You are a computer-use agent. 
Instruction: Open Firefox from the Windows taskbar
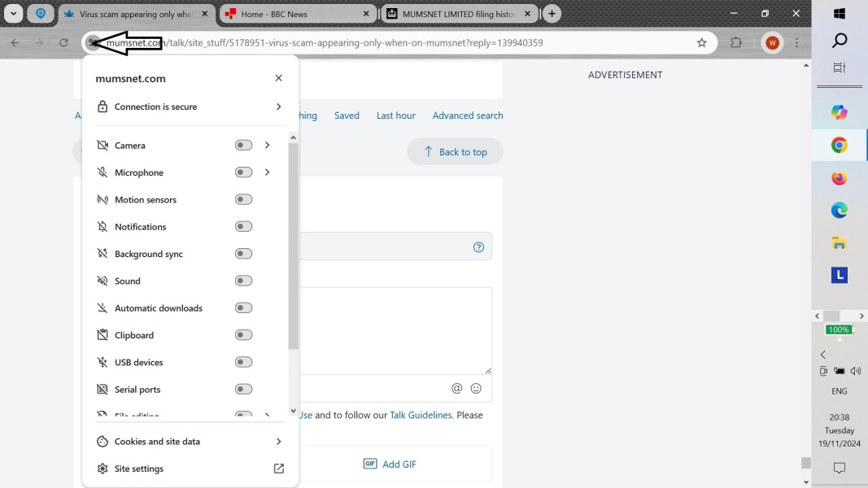tap(839, 178)
